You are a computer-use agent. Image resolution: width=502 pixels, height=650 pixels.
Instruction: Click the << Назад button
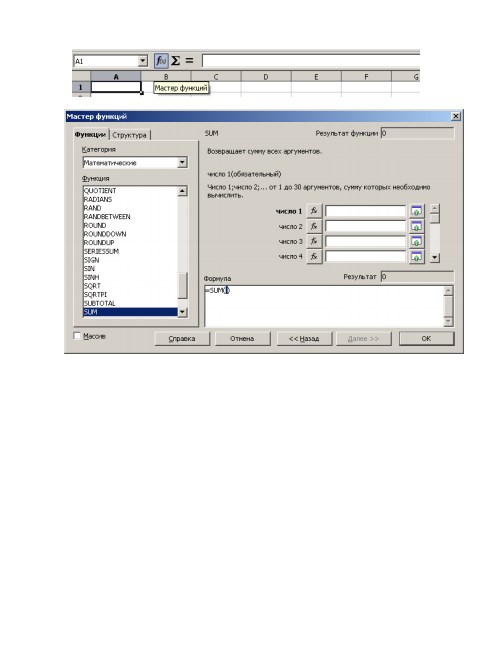click(x=304, y=339)
